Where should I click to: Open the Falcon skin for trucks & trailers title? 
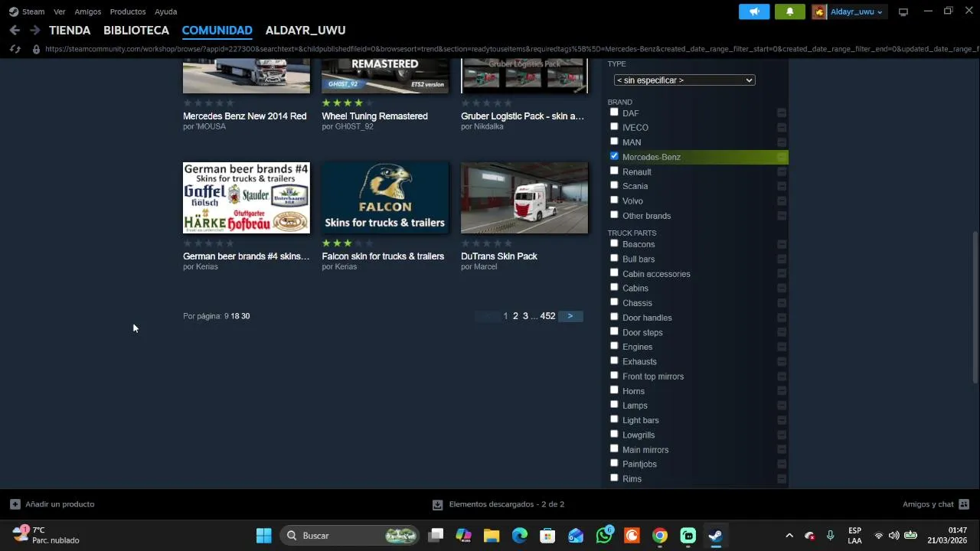pos(383,256)
